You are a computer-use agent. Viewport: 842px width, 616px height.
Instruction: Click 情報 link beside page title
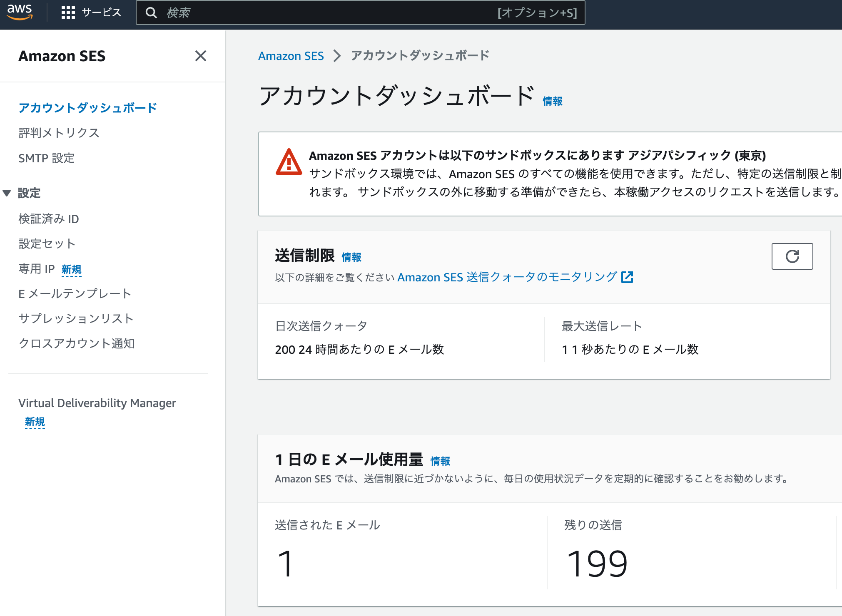(553, 101)
